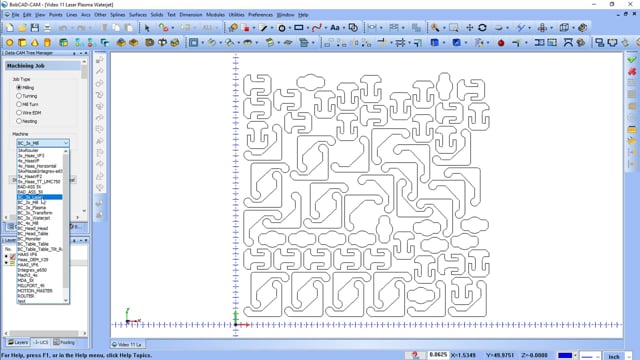Click the blue color swatch in status bar
The width and height of the screenshot is (640, 360).
[565, 356]
